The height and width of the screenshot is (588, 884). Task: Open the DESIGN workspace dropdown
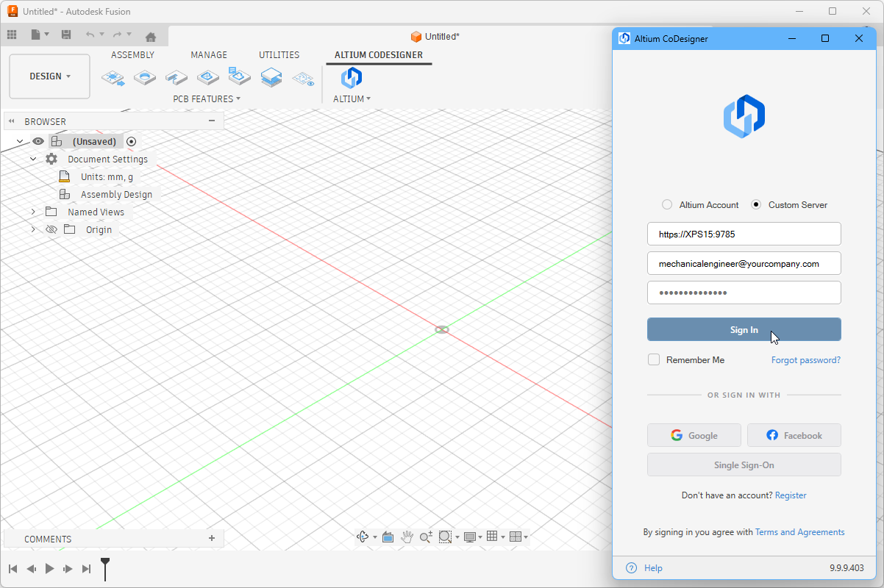click(50, 76)
